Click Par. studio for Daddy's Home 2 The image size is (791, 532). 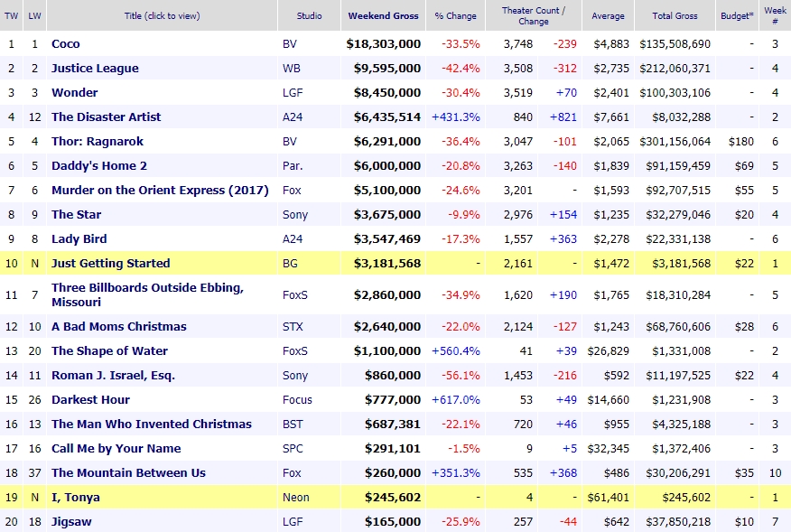click(x=293, y=166)
